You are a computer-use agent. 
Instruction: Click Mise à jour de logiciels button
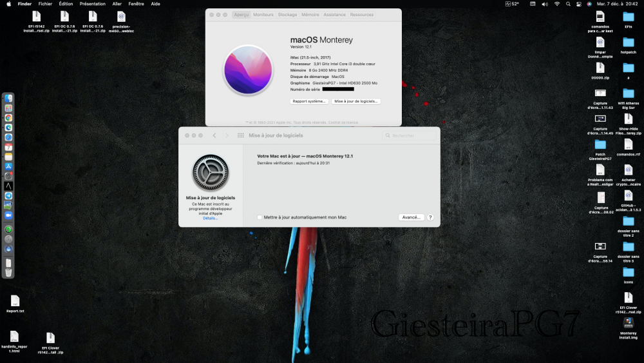(355, 101)
